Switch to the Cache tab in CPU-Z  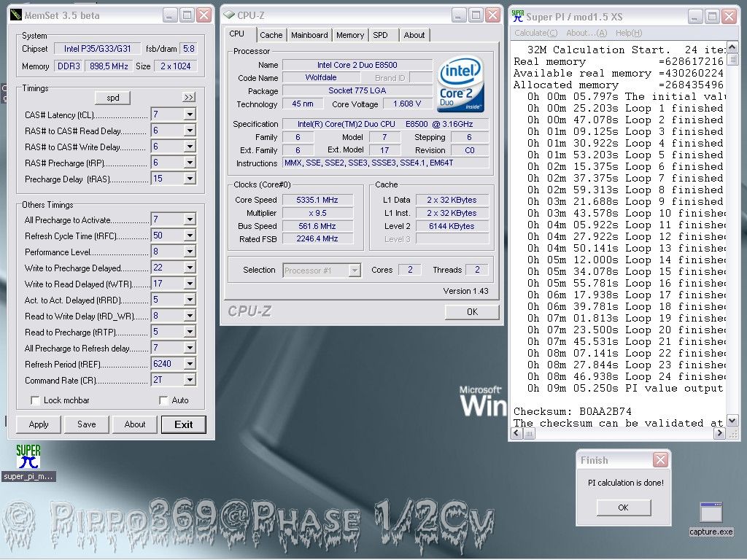click(x=271, y=35)
